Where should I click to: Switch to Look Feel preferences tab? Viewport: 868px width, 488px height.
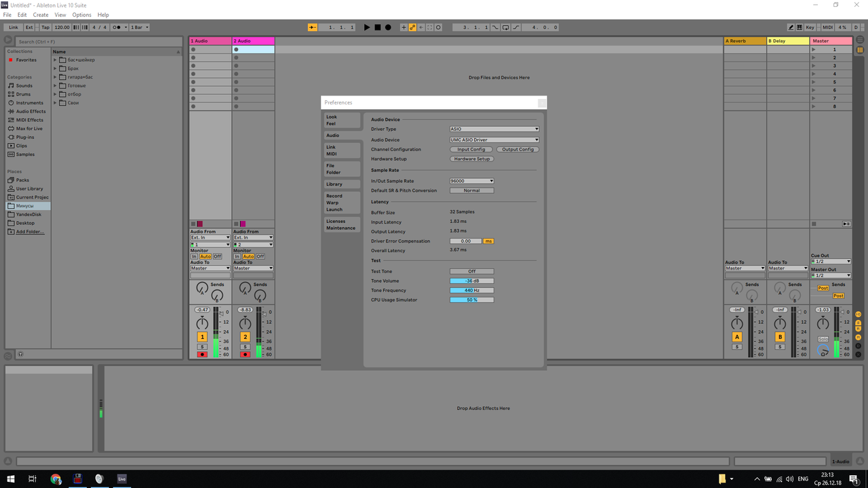coord(342,120)
